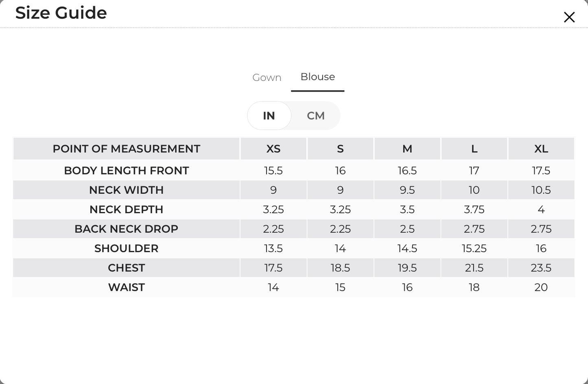Screen dimensions: 588x384
Task: Close the Size Guide dialog
Action: (x=569, y=17)
